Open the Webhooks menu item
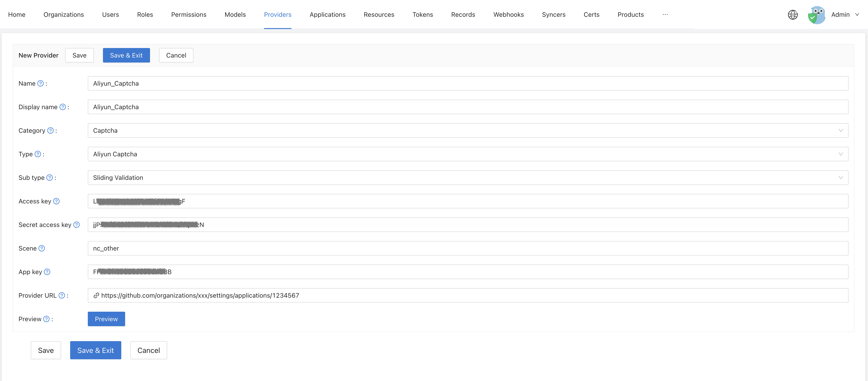Viewport: 868px width, 381px height. (508, 14)
